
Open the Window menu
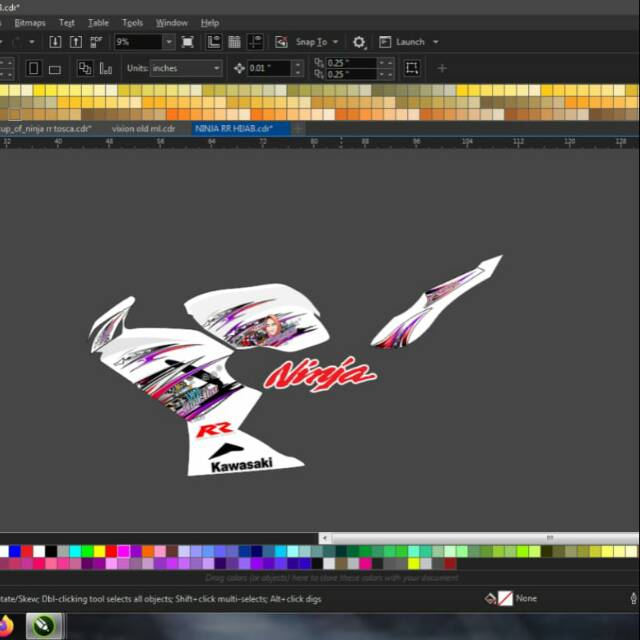(171, 23)
